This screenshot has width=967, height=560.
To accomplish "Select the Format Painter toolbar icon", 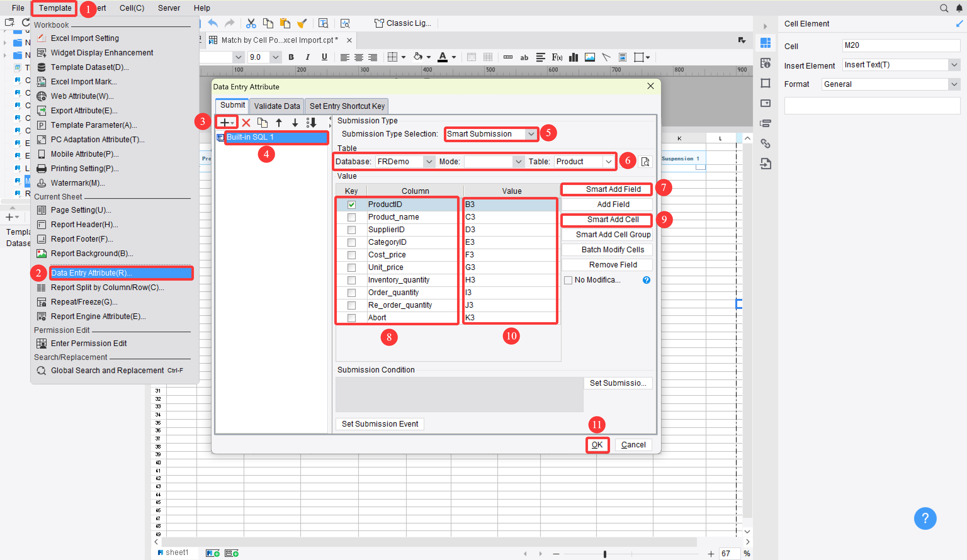I will (303, 23).
